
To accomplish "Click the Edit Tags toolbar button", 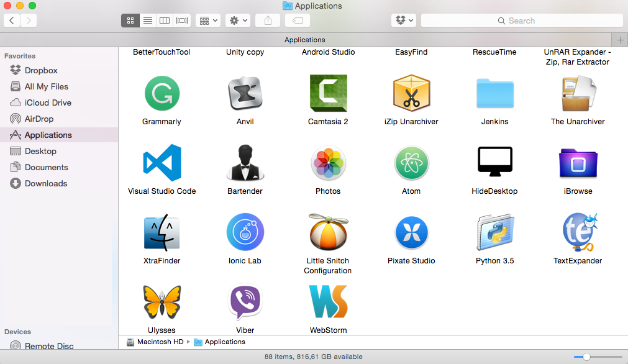I will click(x=298, y=20).
